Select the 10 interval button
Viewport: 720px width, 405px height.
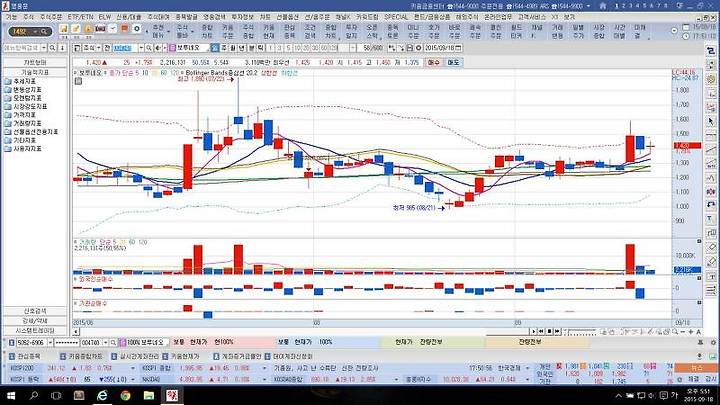[x=297, y=48]
